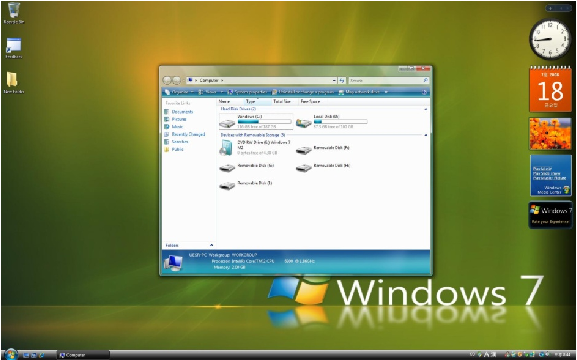
Task: Select the bottom Removable Disk drive icon
Action: [x=227, y=186]
